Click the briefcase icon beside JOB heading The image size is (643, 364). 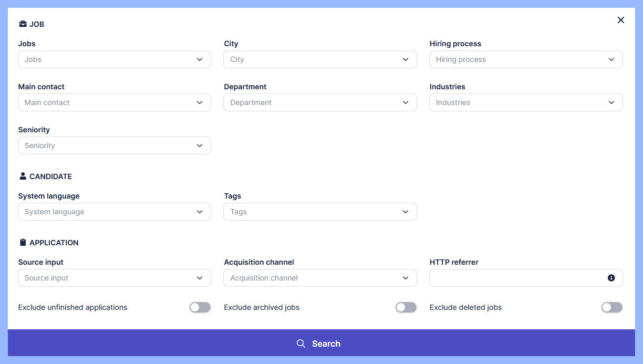pos(23,24)
